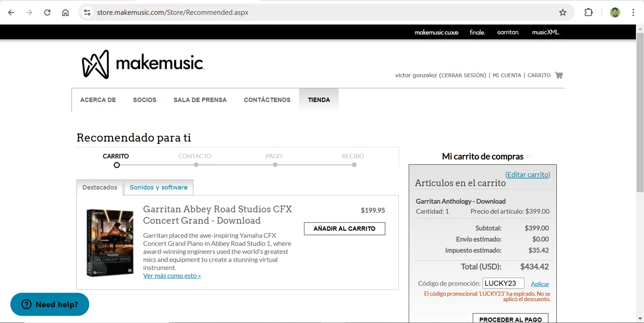Click the Subtotal value $399.00
The width and height of the screenshot is (644, 323).
[537, 228]
